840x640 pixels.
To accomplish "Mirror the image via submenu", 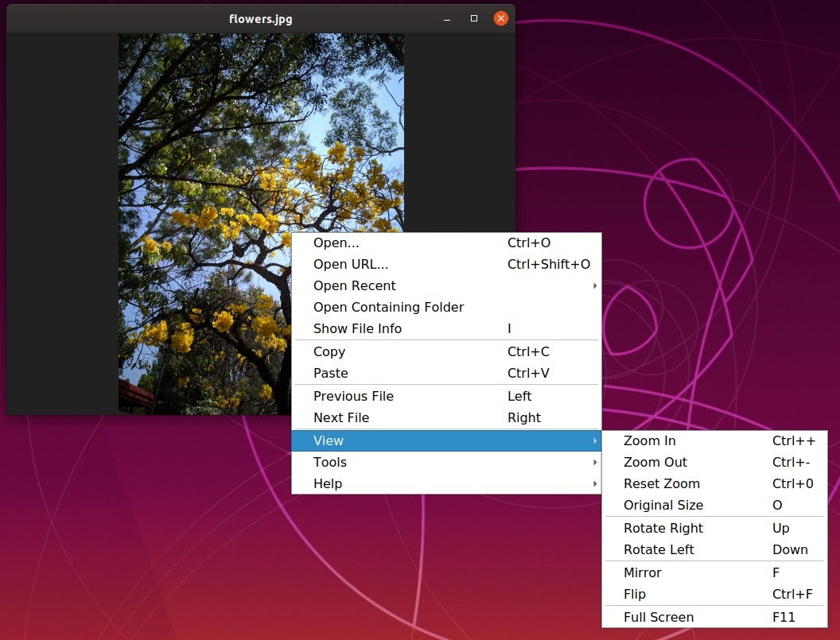I will coord(643,573).
